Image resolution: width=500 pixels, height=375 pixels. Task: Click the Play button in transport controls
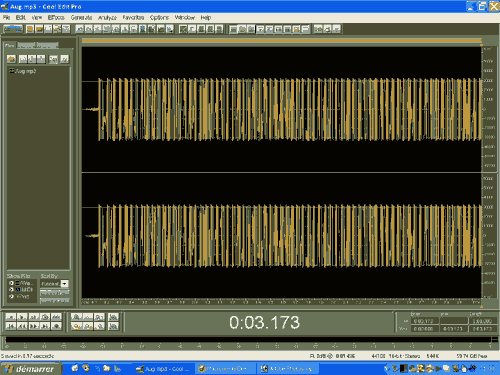22,317
